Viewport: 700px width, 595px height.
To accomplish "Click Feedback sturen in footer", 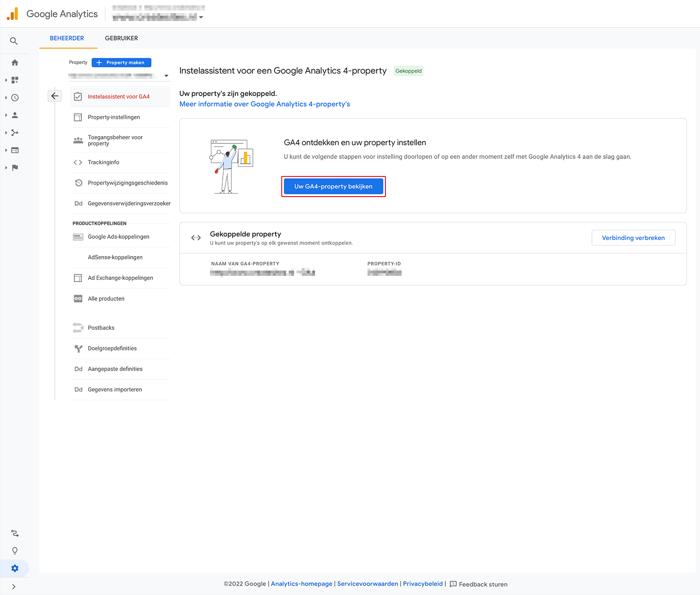I will click(x=479, y=584).
